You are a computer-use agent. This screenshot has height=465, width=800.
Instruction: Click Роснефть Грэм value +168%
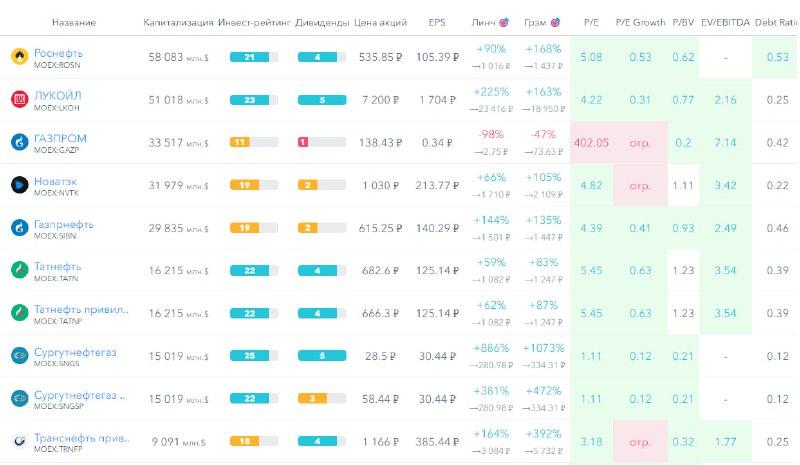[x=543, y=49]
